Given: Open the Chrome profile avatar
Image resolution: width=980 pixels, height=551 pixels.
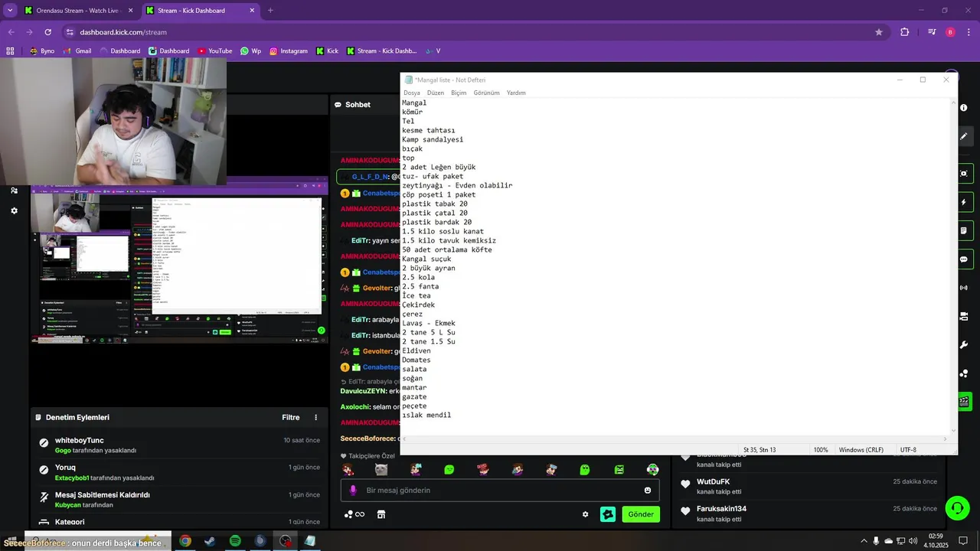Looking at the screenshot, I should coord(950,32).
